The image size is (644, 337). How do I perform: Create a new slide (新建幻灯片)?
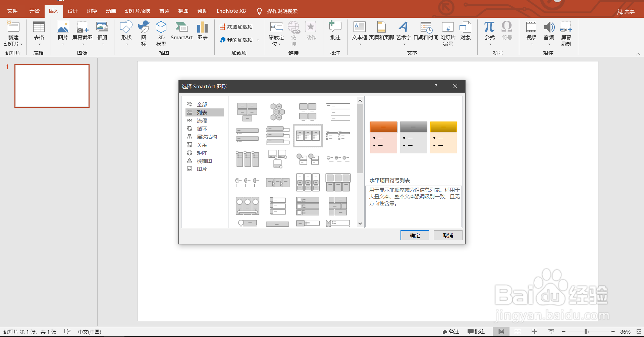[13, 33]
